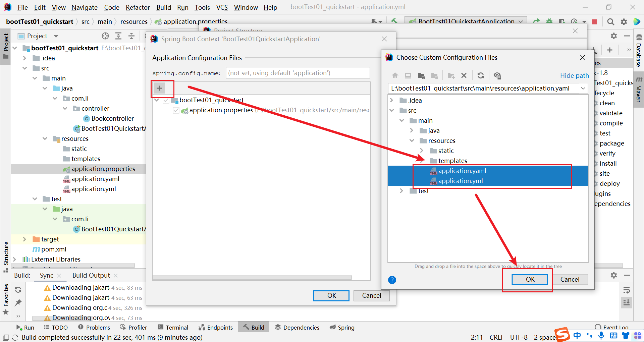644x342 pixels.
Task: Expand .idea folder in file chooser
Action: (391, 100)
